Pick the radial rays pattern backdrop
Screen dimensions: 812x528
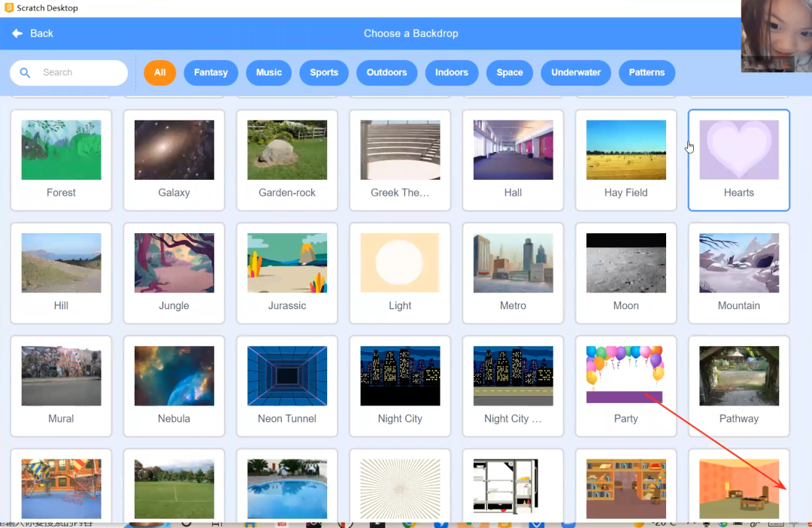(x=400, y=488)
